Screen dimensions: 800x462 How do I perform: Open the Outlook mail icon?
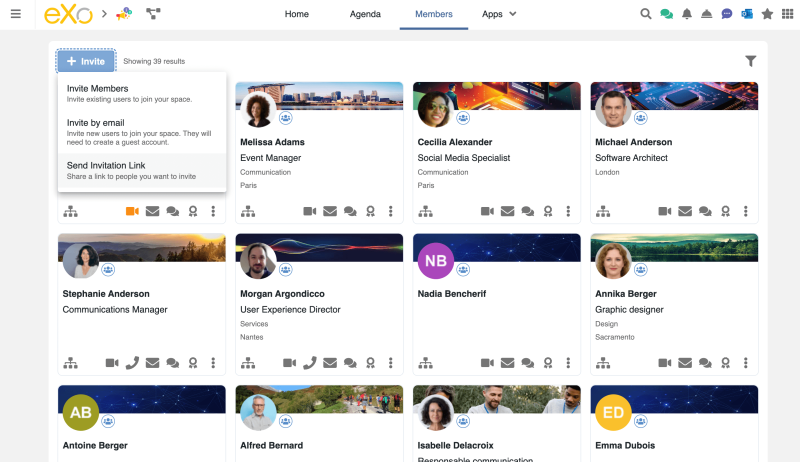[x=747, y=14]
